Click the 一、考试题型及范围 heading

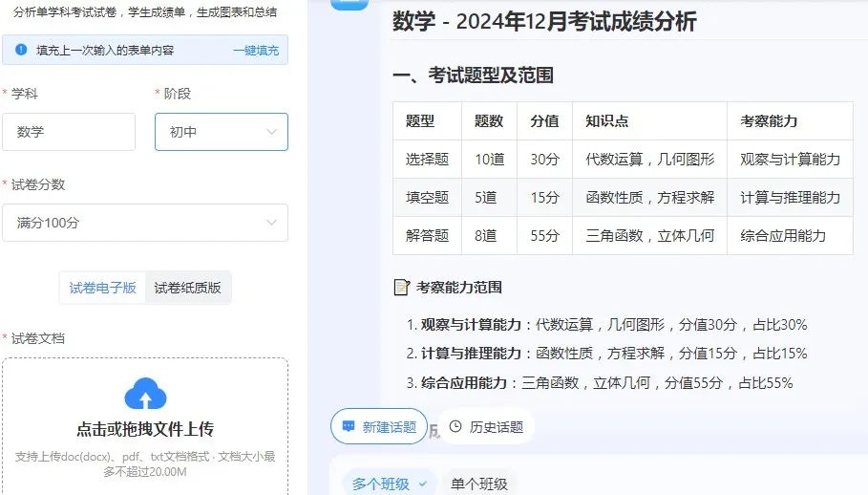point(474,75)
